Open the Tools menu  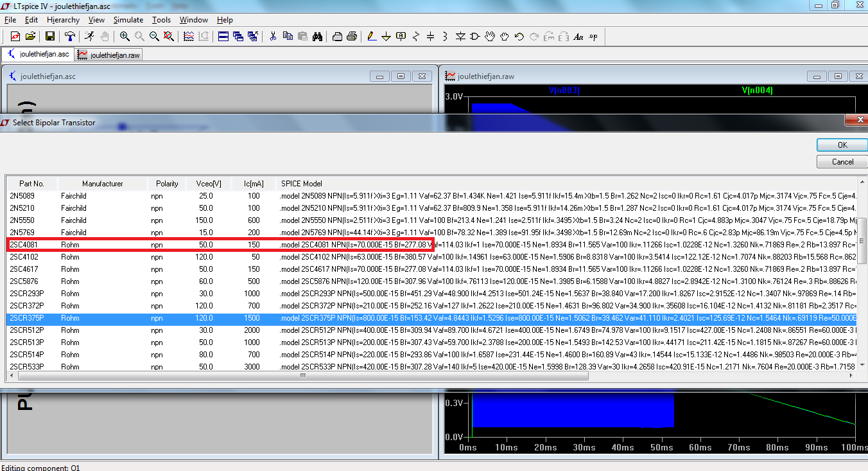tap(161, 20)
